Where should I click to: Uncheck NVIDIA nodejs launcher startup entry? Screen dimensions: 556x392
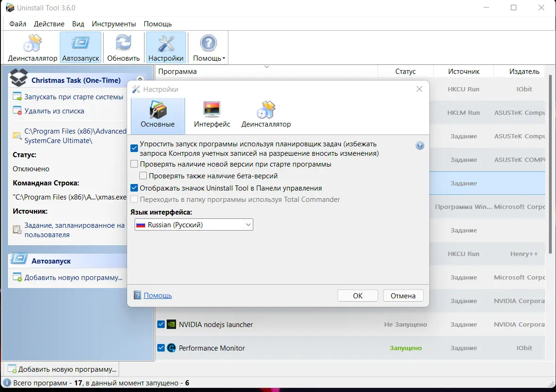tap(161, 324)
